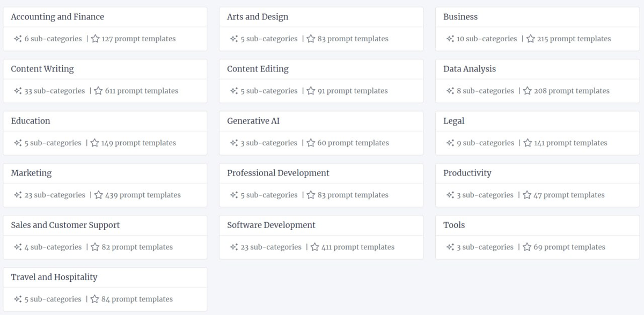Screen dimensions: 644x315
Task: Click the star icon beside 141 prompt templates
Action: point(528,143)
